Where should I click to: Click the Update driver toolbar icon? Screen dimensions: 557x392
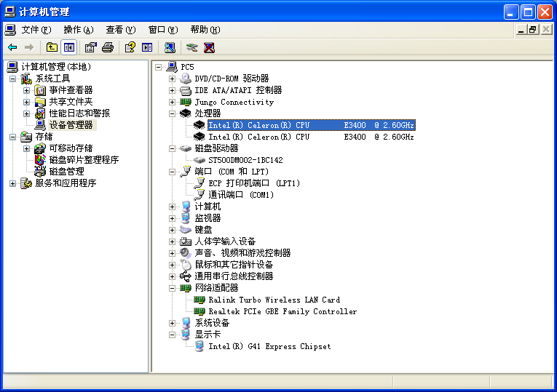(x=191, y=47)
